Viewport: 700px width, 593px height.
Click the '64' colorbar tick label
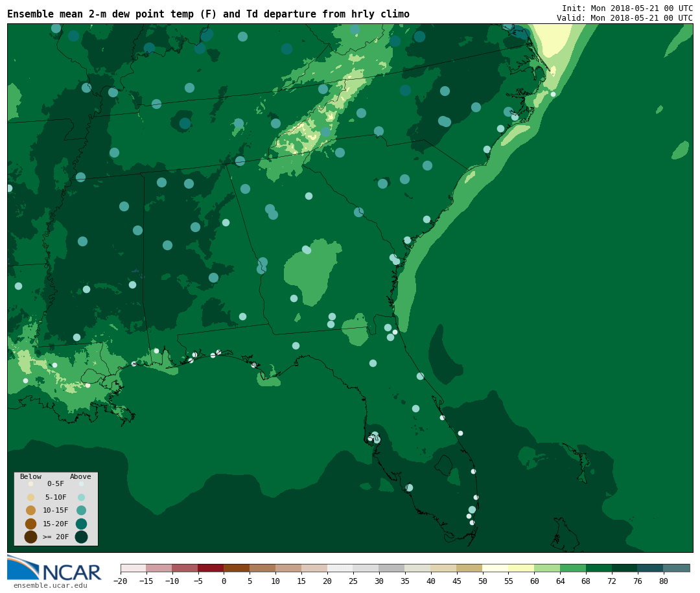point(560,581)
